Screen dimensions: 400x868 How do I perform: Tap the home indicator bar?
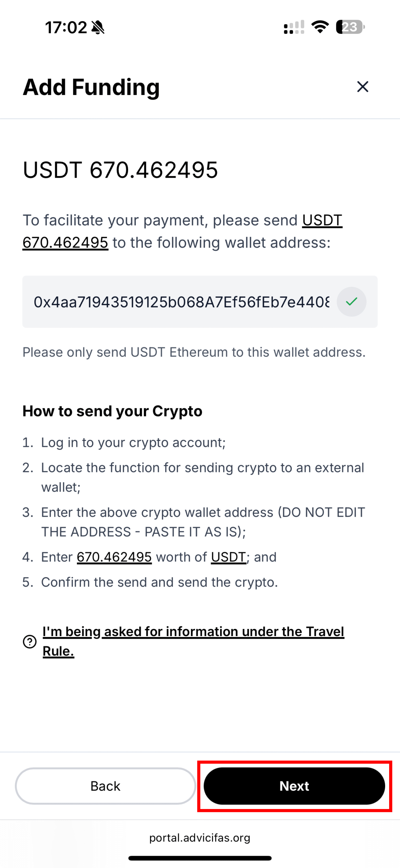[200, 858]
